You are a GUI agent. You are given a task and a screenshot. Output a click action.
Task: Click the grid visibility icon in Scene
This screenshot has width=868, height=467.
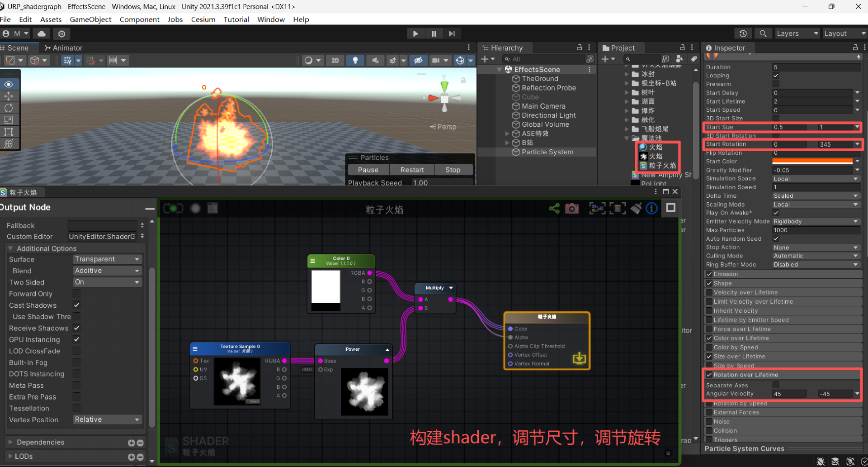(x=67, y=60)
